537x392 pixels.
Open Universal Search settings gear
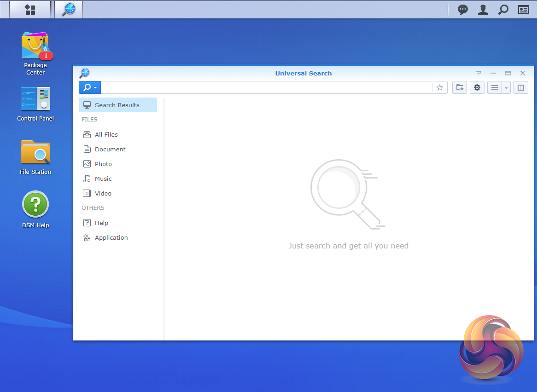(x=477, y=87)
